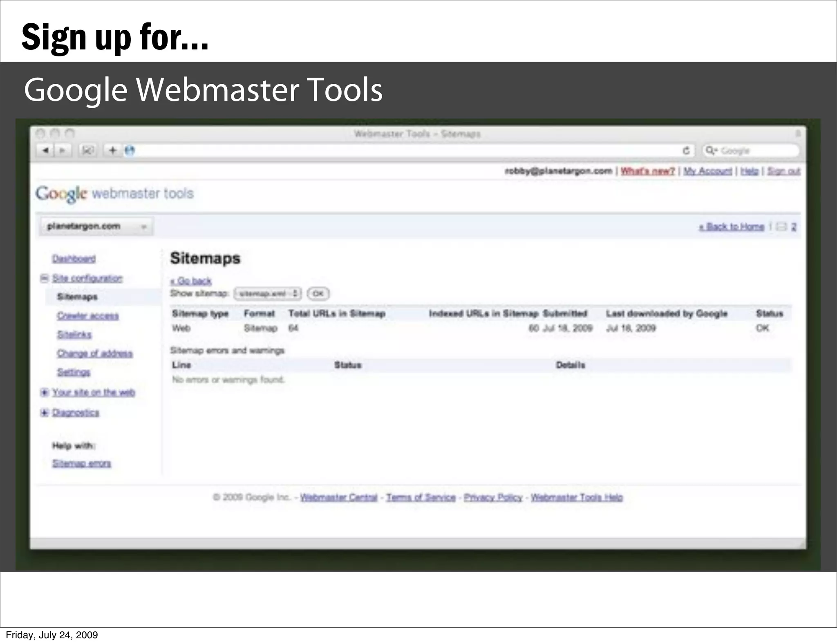Click the No errors or warnings found text

tap(228, 380)
